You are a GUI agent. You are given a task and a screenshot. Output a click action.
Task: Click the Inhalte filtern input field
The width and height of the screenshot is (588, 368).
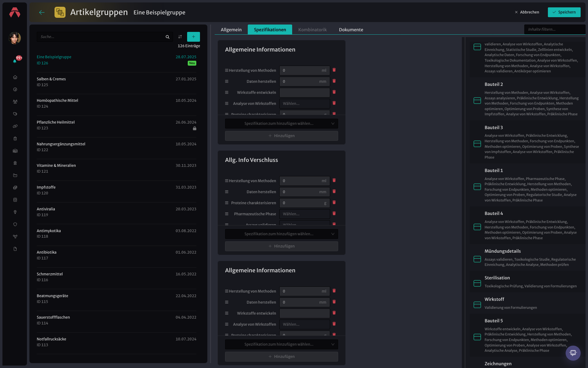[555, 29]
